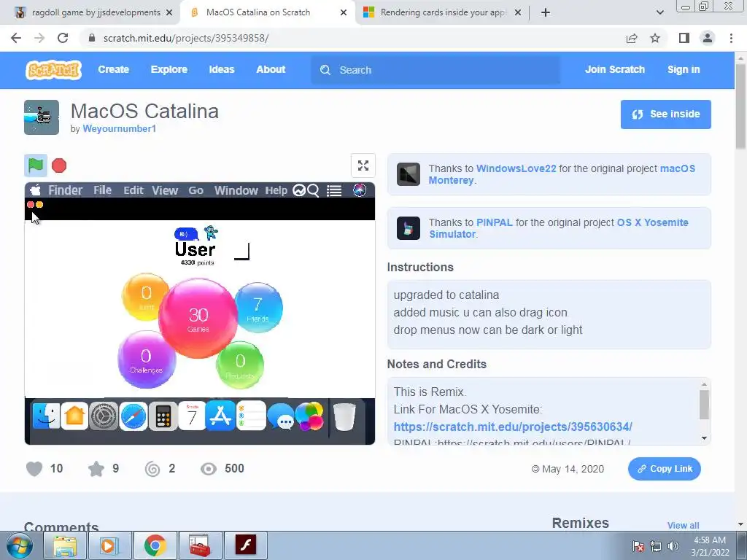Launch Safari compass icon in dock
Image resolution: width=747 pixels, height=560 pixels.
point(133,416)
